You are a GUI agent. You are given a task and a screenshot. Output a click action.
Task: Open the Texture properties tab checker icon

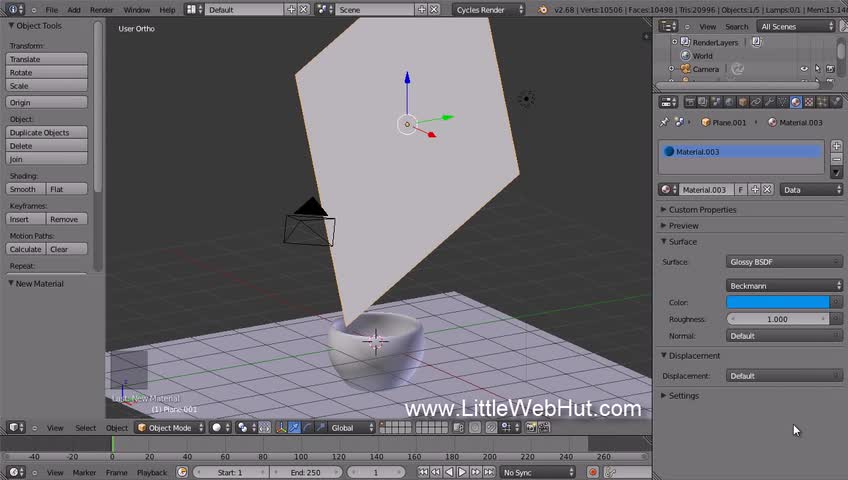(809, 102)
